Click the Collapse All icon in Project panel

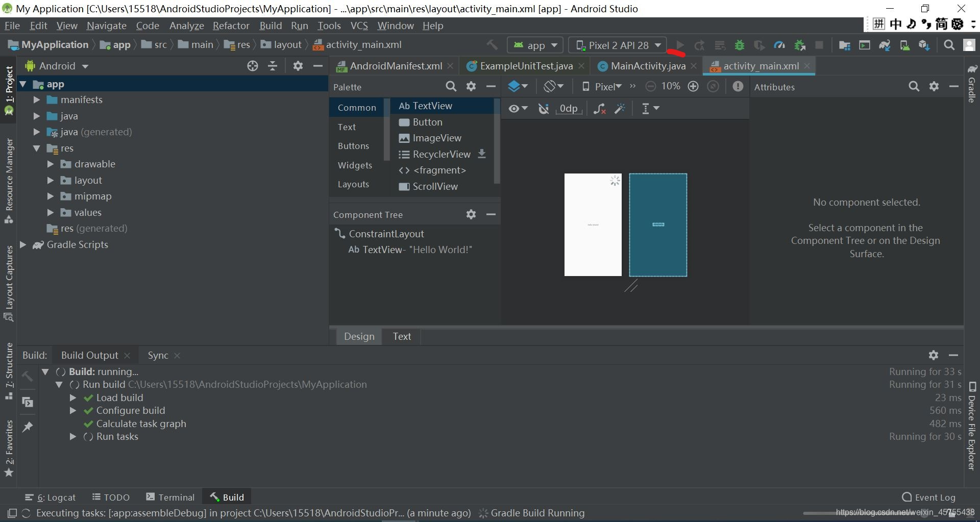click(x=273, y=66)
